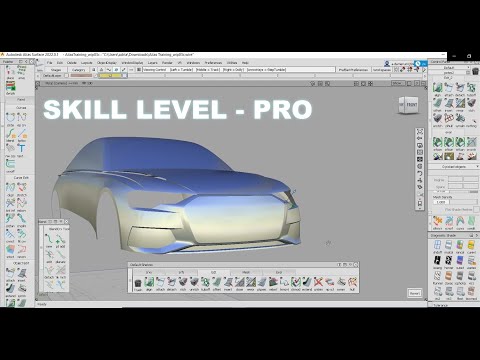Choose the curvature evaluation shade icon
Image resolution: width=480 pixels, height=360 pixels.
tap(471, 245)
